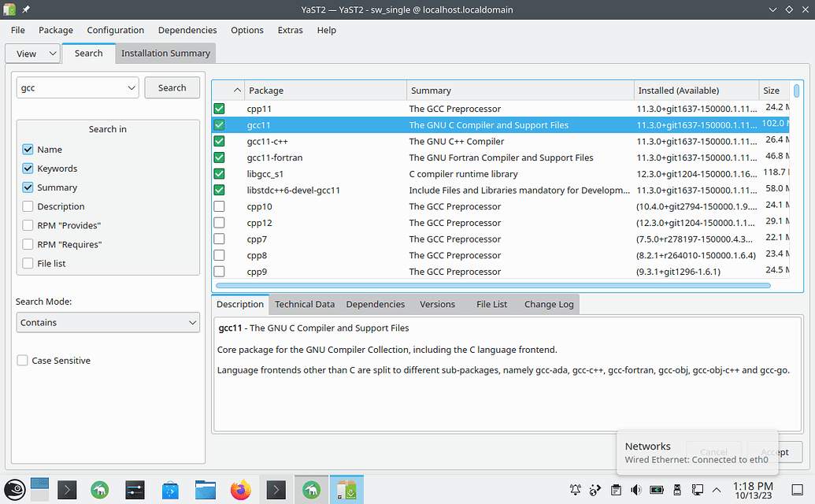Expand the gcc search term history dropdown
The width and height of the screenshot is (815, 504).
coord(132,88)
